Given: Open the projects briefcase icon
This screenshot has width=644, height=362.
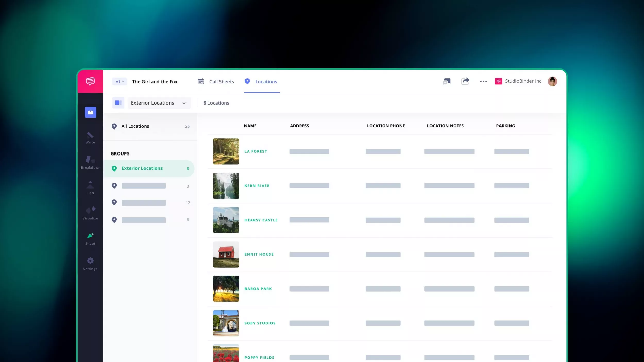Looking at the screenshot, I should (90, 112).
